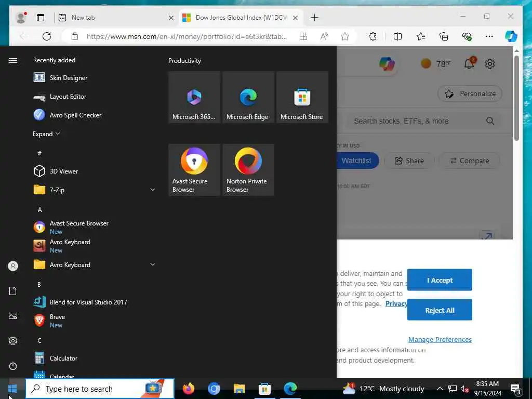This screenshot has width=532, height=399.
Task: Click the Watchlist button
Action: tap(356, 161)
